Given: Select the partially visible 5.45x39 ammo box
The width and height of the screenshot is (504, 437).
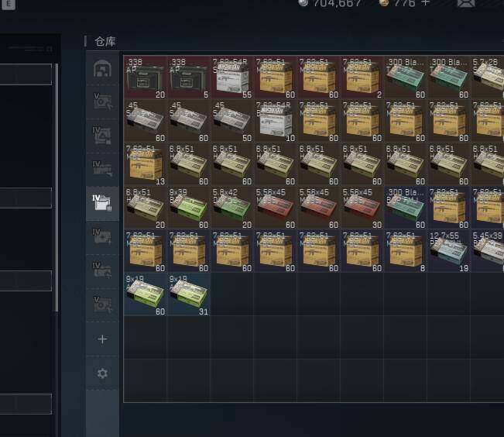Looking at the screenshot, I should [x=488, y=251].
